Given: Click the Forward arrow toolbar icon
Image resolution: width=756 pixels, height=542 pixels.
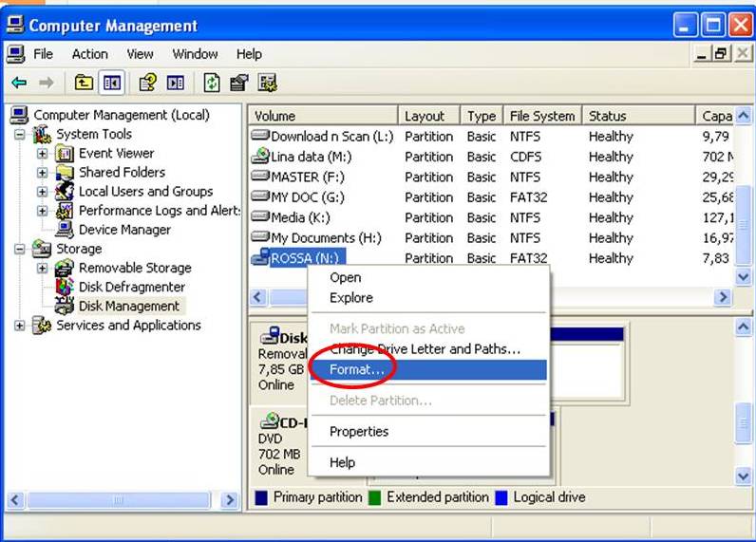Looking at the screenshot, I should click(46, 84).
